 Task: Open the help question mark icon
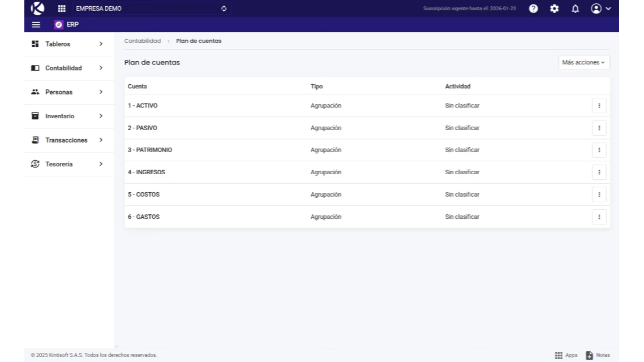pyautogui.click(x=533, y=8)
